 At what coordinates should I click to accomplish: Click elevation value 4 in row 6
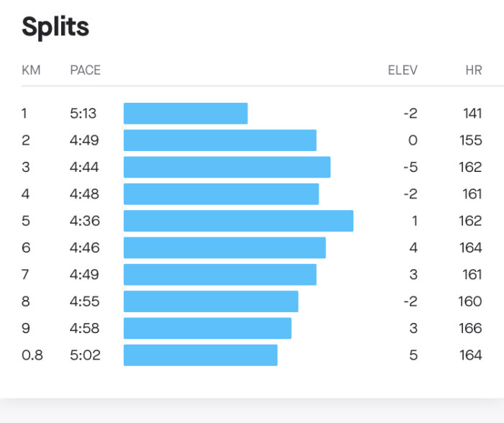pyautogui.click(x=414, y=247)
